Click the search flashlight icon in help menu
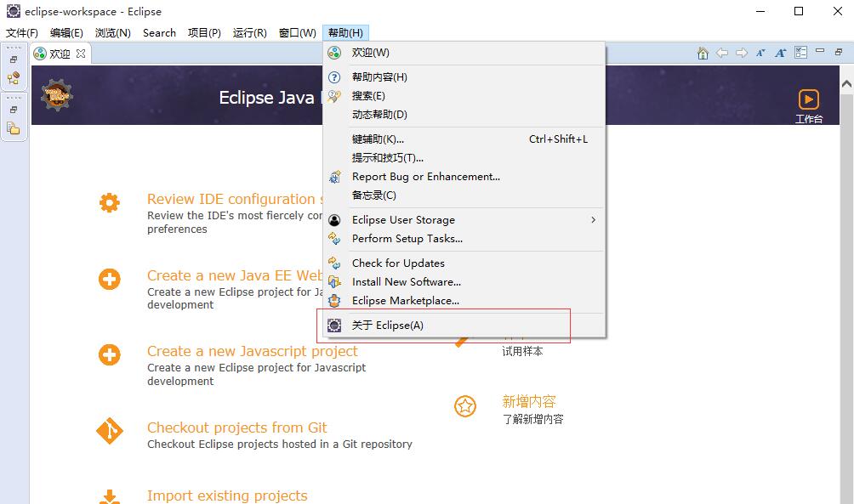The width and height of the screenshot is (854, 504). coord(334,96)
